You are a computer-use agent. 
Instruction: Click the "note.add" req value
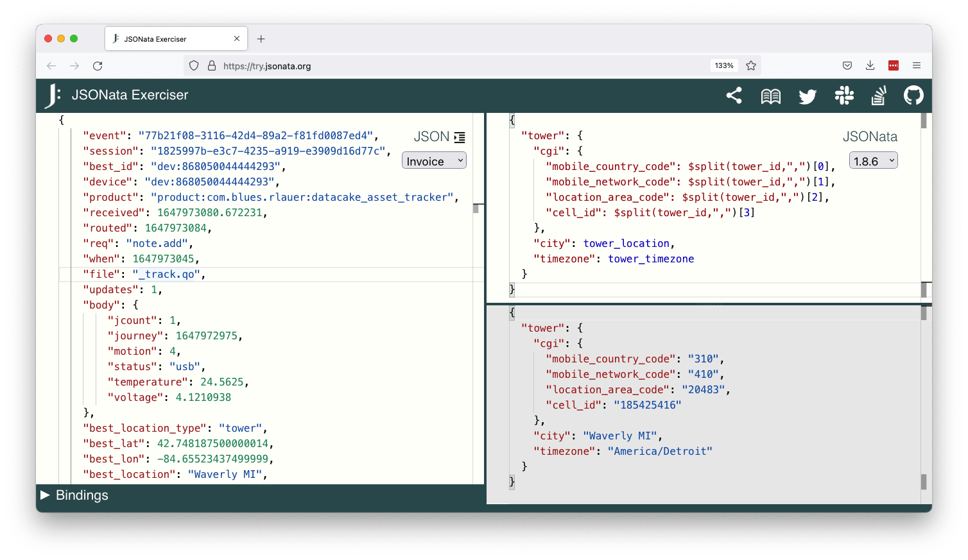(157, 244)
